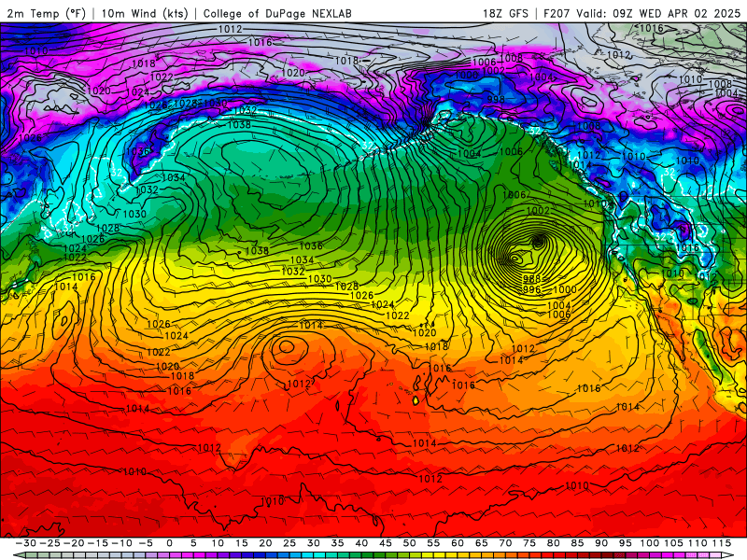Click the 'F207' forecast hour label

click(557, 13)
